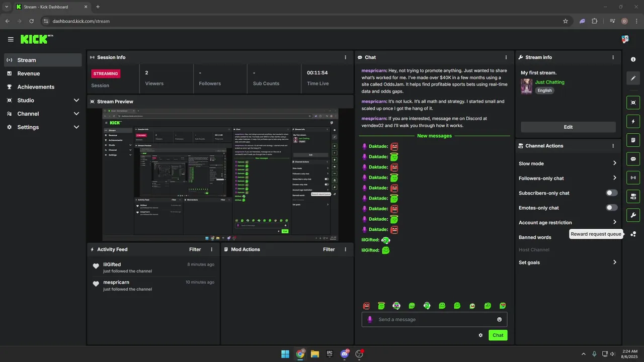Click the channel actions camera icon in rail
Screen dimensions: 644x362
633,196
